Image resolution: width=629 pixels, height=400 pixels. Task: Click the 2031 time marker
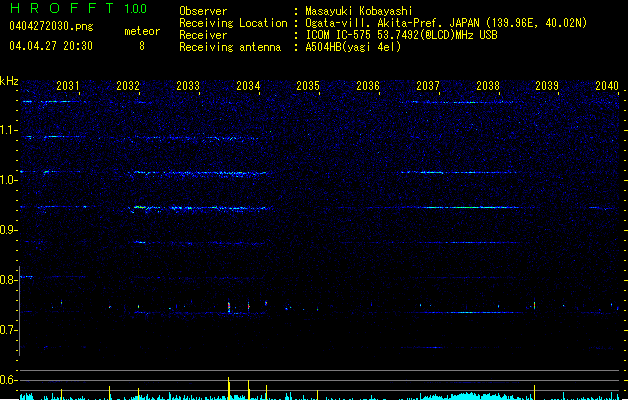(x=68, y=85)
